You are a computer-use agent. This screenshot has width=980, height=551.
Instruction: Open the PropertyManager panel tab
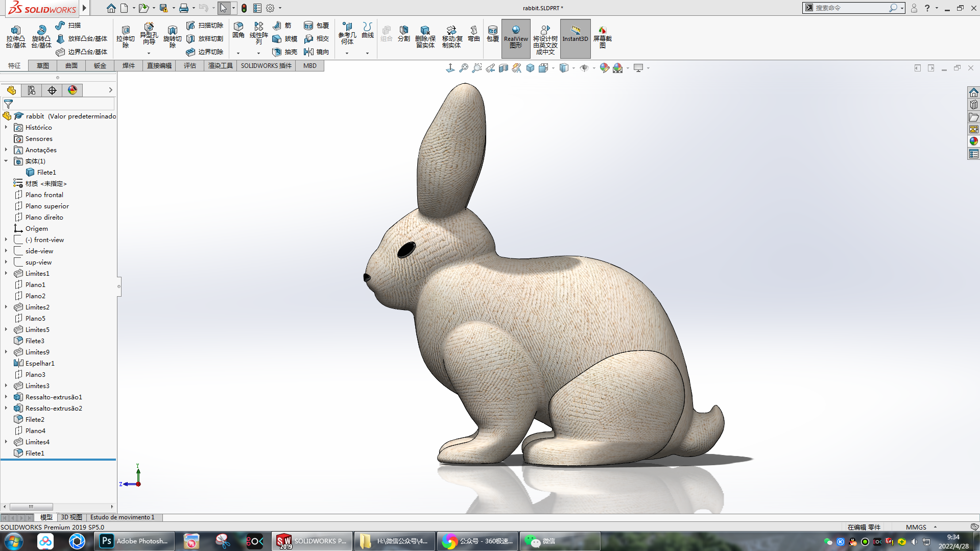pos(32,90)
